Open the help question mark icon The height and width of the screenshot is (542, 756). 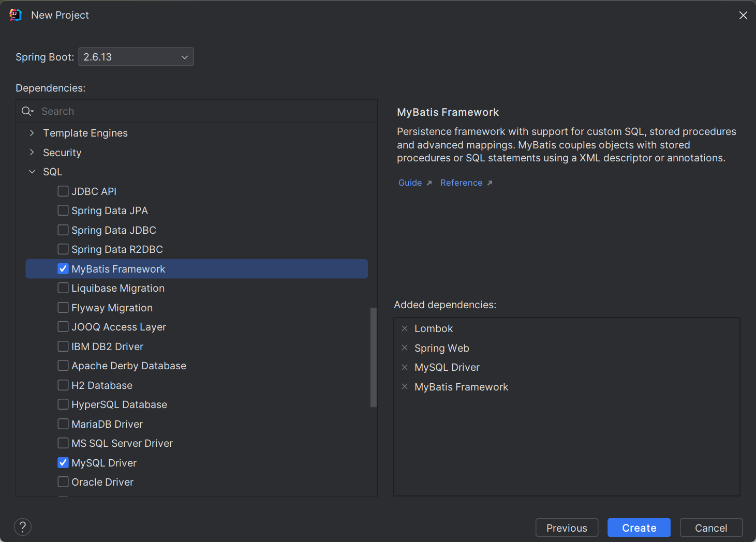[x=23, y=527]
